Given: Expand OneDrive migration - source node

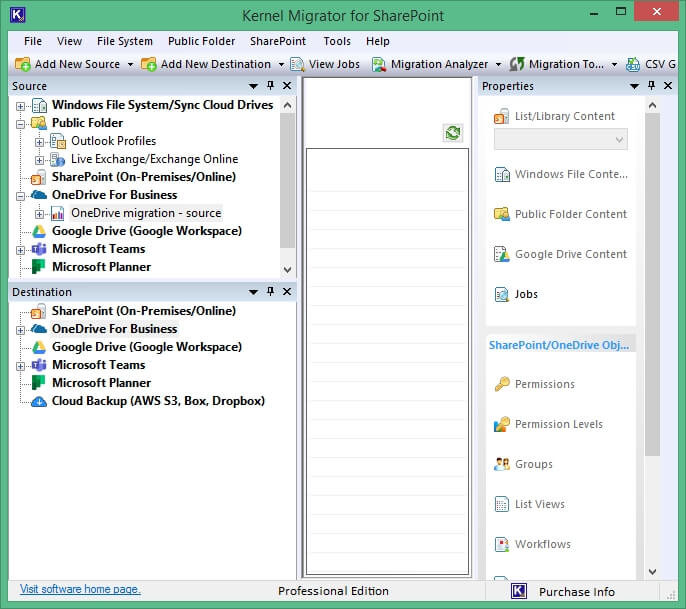Looking at the screenshot, I should point(39,214).
